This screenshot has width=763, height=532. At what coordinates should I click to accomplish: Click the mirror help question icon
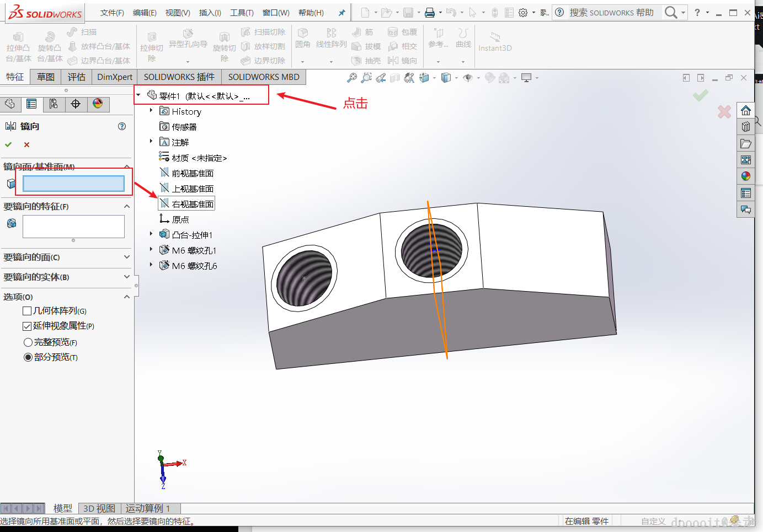pos(122,126)
